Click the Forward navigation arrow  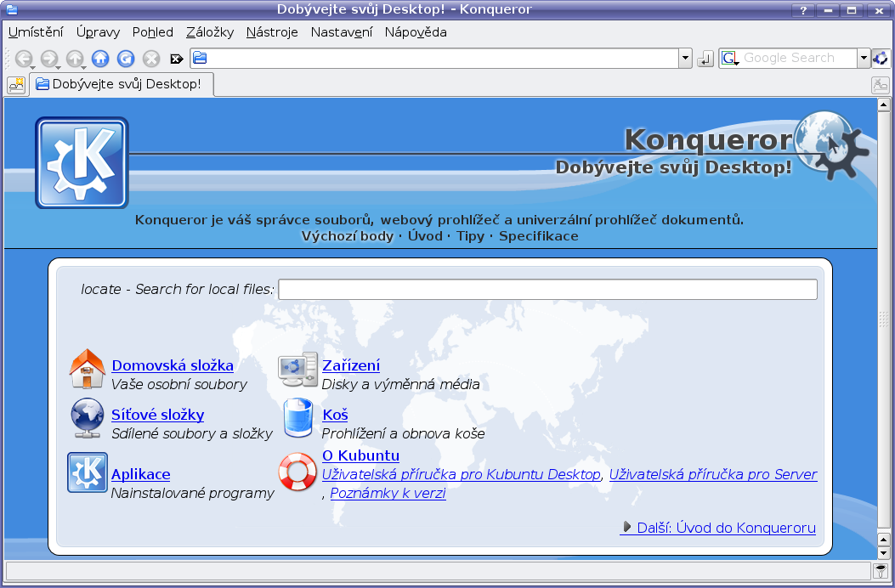click(49, 59)
